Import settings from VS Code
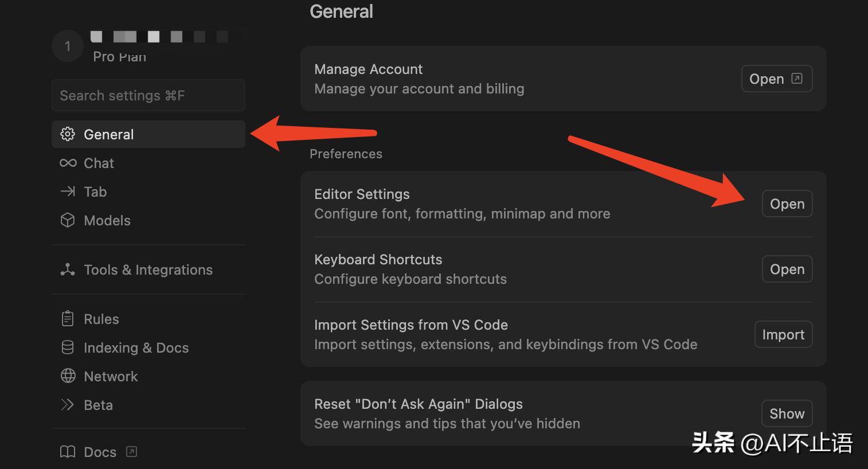The image size is (868, 469). coord(783,334)
